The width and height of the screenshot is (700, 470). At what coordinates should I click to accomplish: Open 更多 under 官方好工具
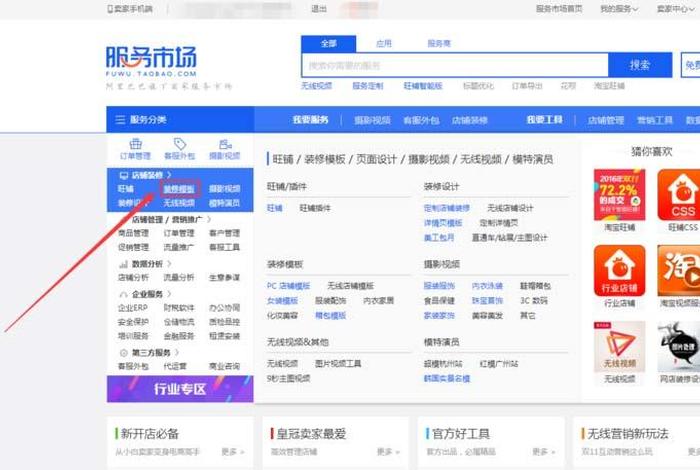tap(543, 452)
